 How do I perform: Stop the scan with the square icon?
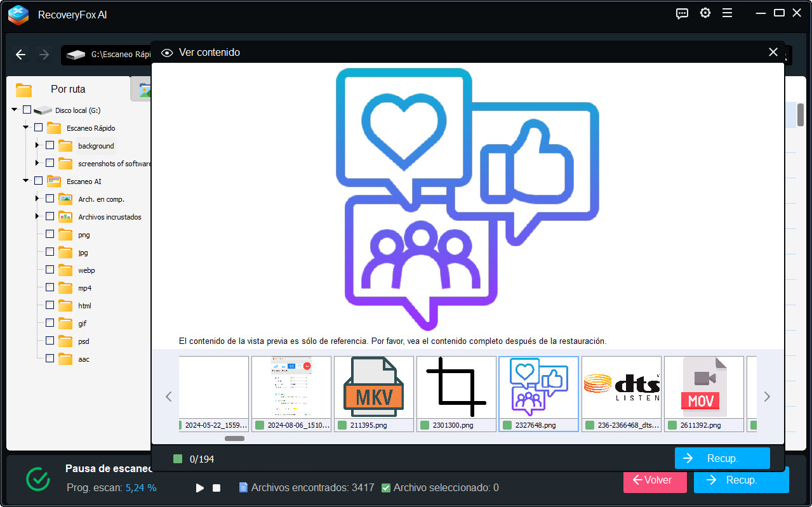[216, 487]
